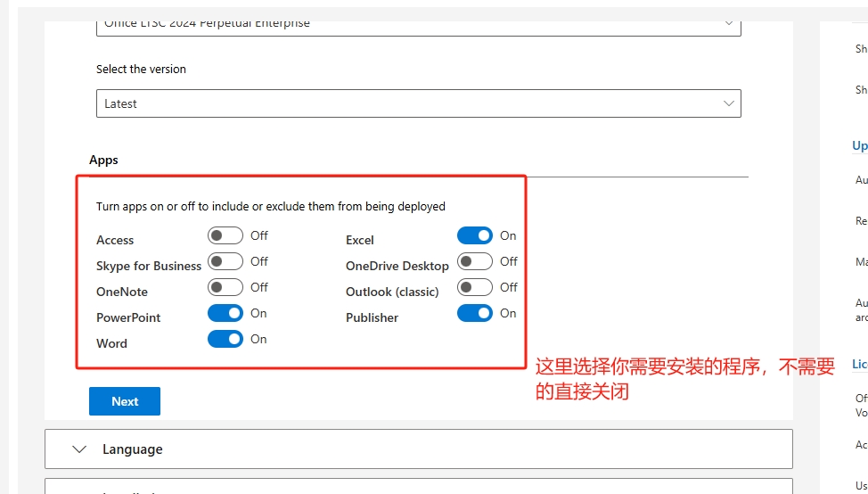
Task: Expand the Language section chevron
Action: (79, 449)
